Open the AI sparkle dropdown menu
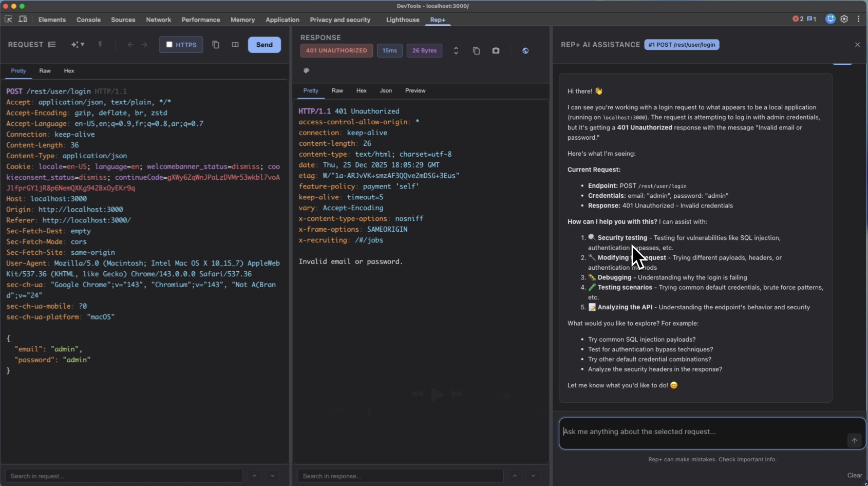This screenshot has width=868, height=486. (78, 45)
